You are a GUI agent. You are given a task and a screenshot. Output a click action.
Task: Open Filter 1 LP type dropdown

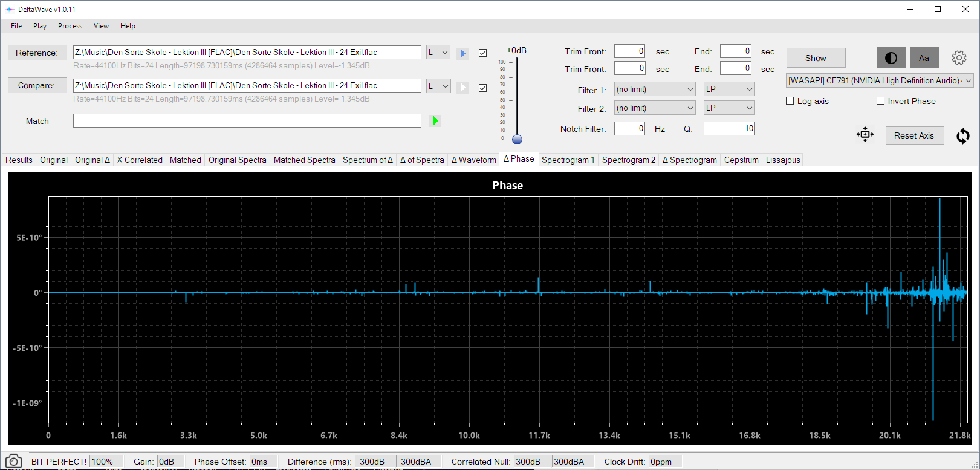[729, 90]
